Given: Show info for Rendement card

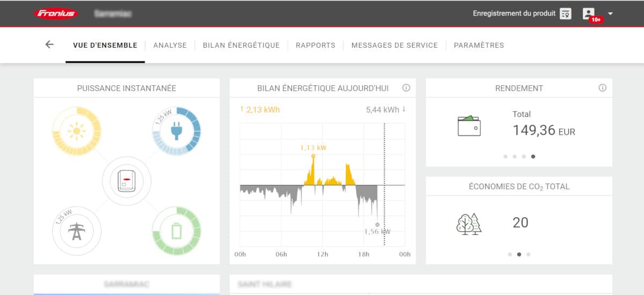Looking at the screenshot, I should click(x=602, y=88).
